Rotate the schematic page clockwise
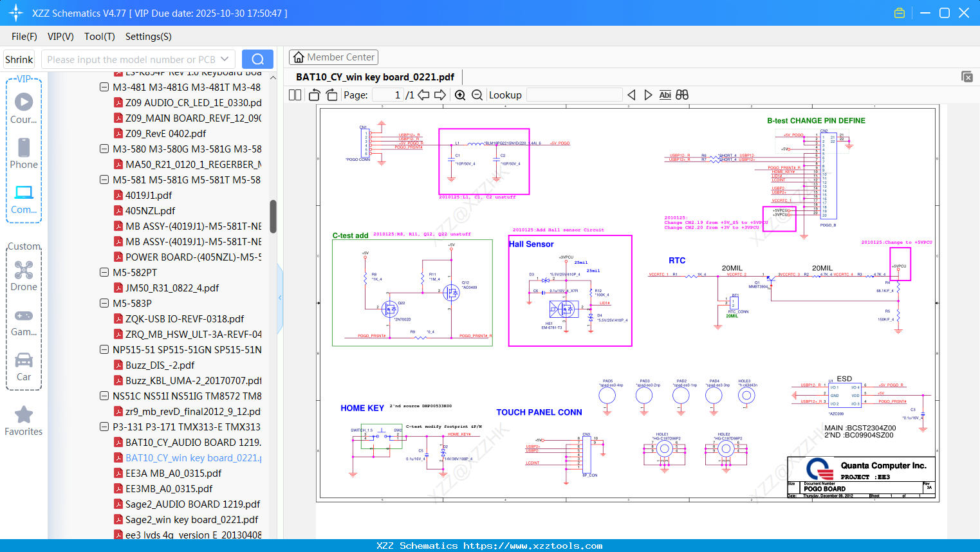The height and width of the screenshot is (552, 980). pos(331,95)
